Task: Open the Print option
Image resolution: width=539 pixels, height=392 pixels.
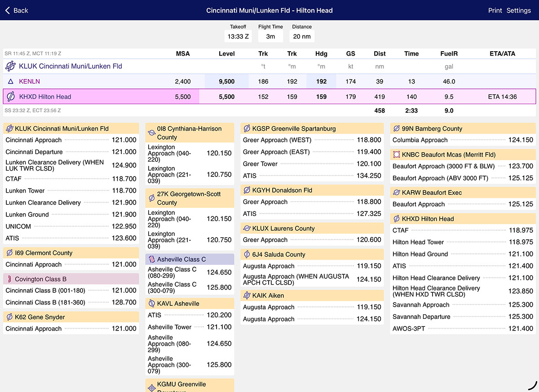Action: pyautogui.click(x=495, y=10)
